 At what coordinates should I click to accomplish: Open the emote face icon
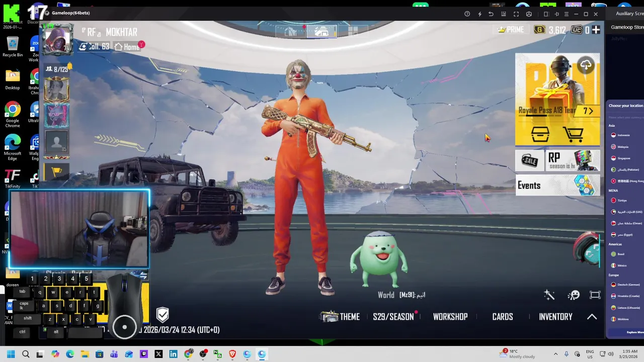click(574, 295)
